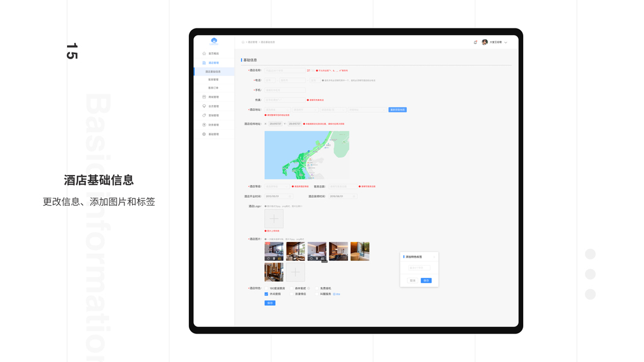Open 首页概览 in the sidebar
644x362 pixels.
(x=214, y=53)
